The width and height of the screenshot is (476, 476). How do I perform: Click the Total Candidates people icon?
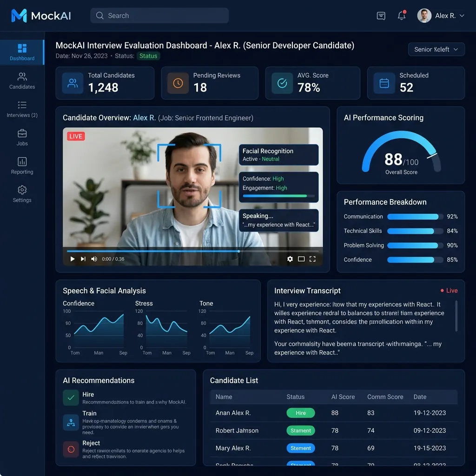coord(73,83)
